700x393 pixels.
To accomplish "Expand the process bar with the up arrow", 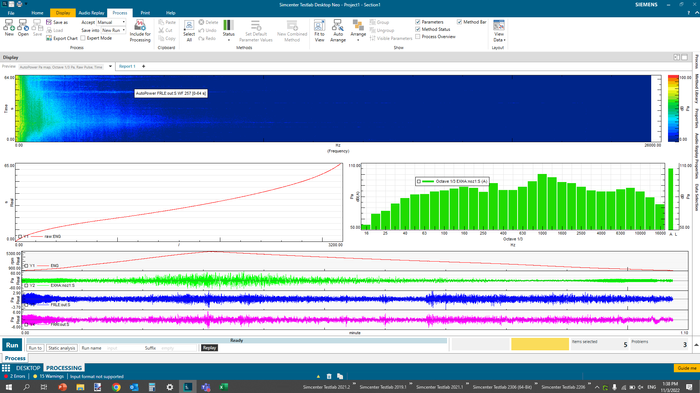I will 696,345.
